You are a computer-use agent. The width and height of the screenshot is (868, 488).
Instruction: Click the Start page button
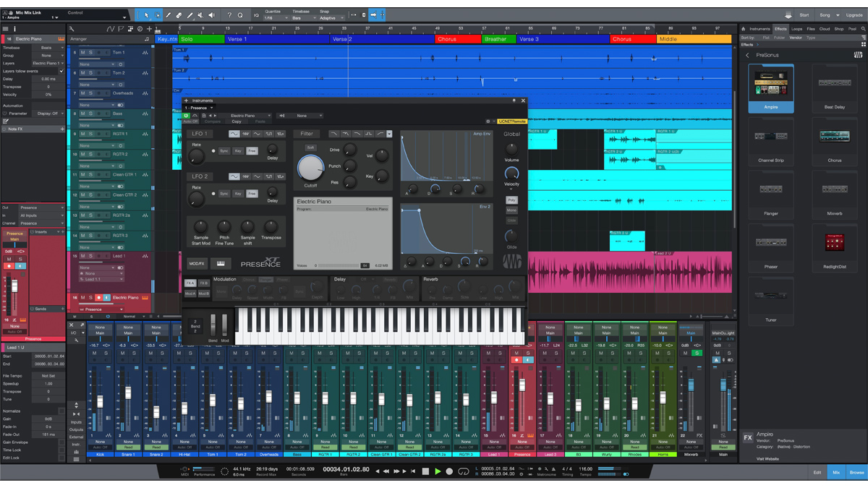click(x=804, y=14)
